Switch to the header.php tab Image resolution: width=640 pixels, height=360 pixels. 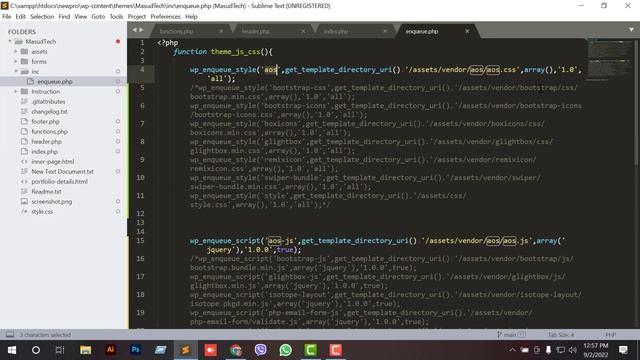coord(256,31)
